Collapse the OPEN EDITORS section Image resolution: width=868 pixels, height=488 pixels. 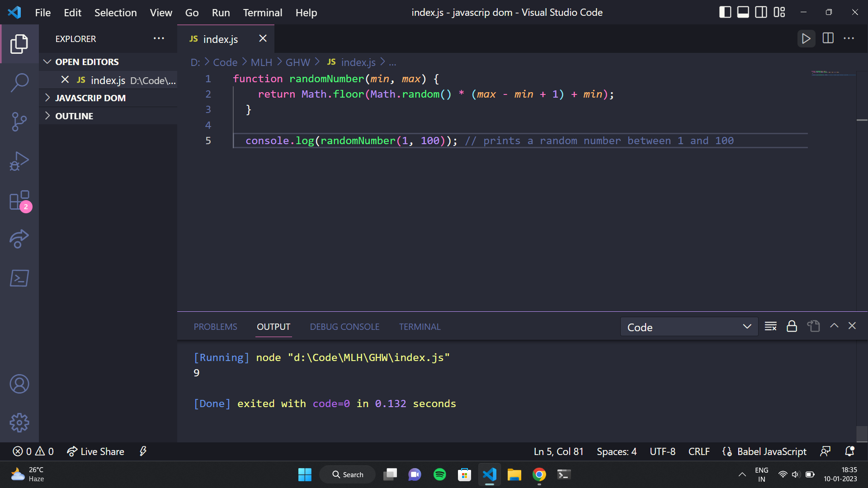(87, 62)
